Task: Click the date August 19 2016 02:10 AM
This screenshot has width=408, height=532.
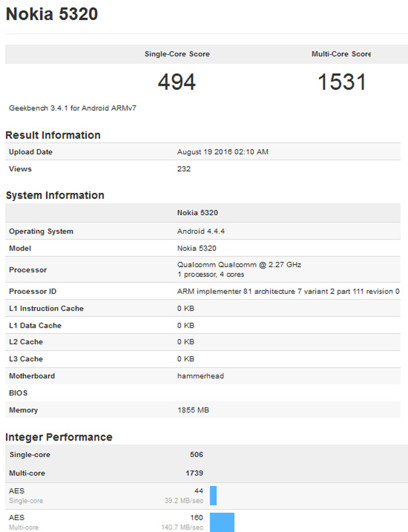Action: (x=223, y=152)
